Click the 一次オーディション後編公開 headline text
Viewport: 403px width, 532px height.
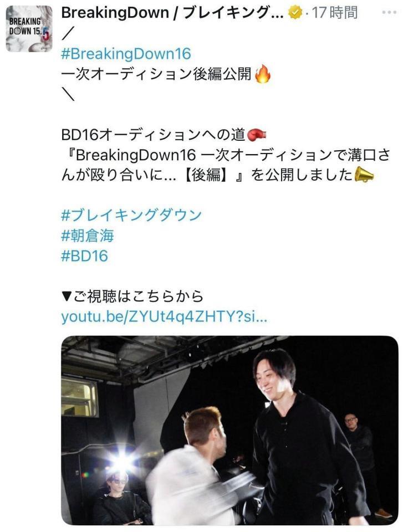(x=156, y=74)
